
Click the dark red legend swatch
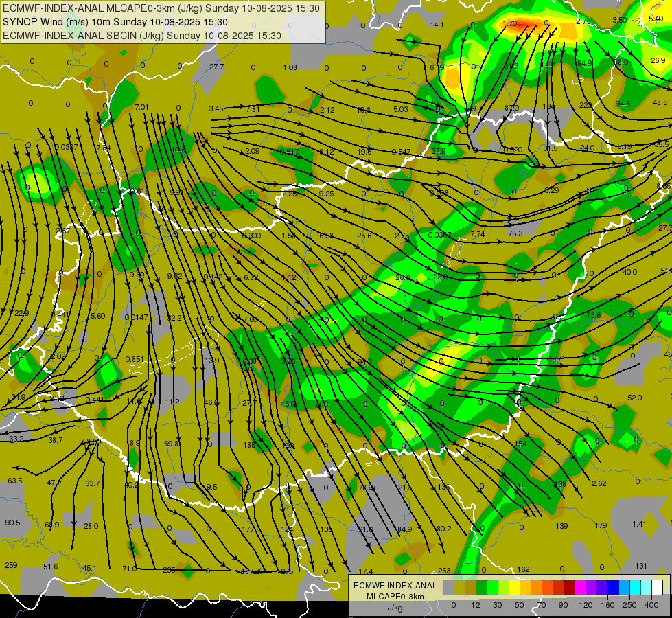(569, 587)
